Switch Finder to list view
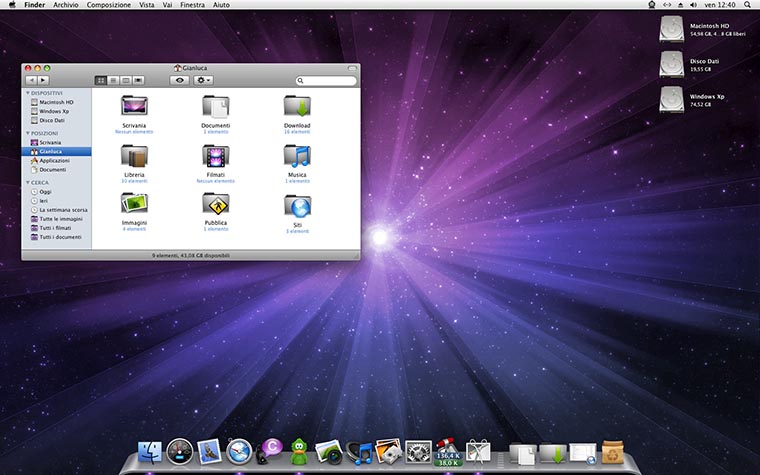Viewport: 760px width, 475px height. 113,80
